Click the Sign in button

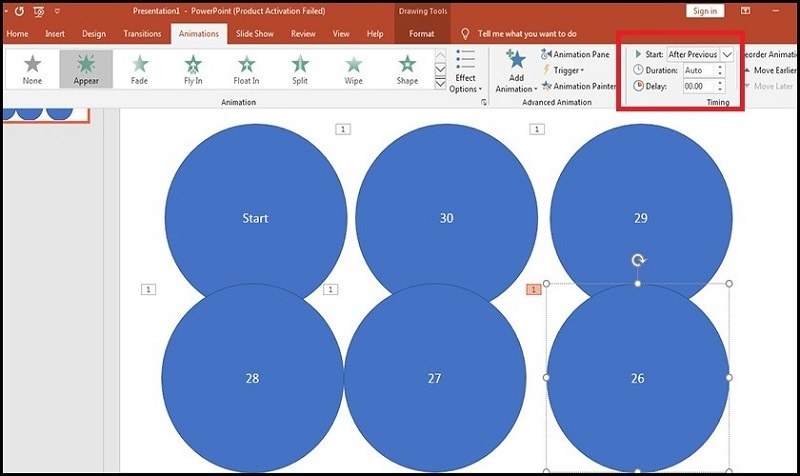(705, 11)
